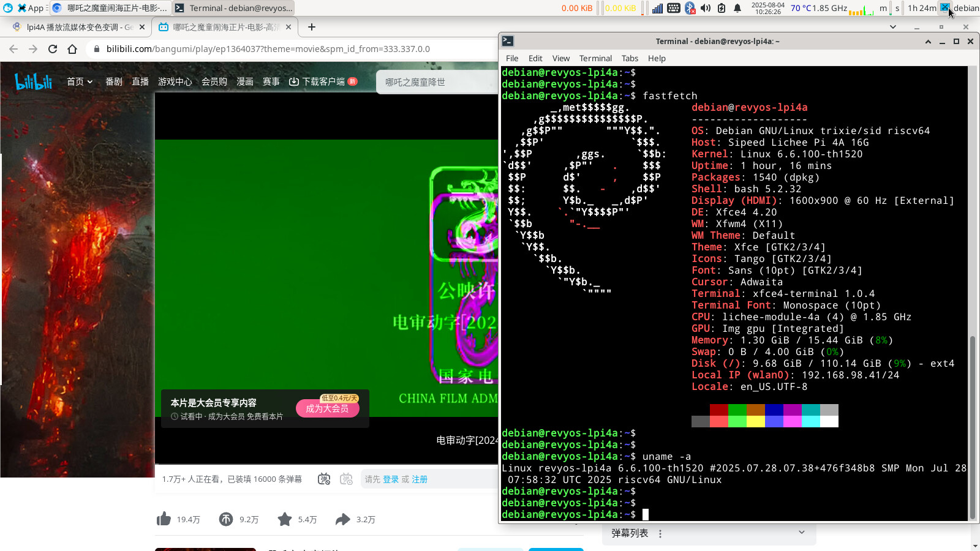This screenshot has height=551, width=980.
Task: Click the 番剧 link in Bilibili header
Action: click(114, 81)
